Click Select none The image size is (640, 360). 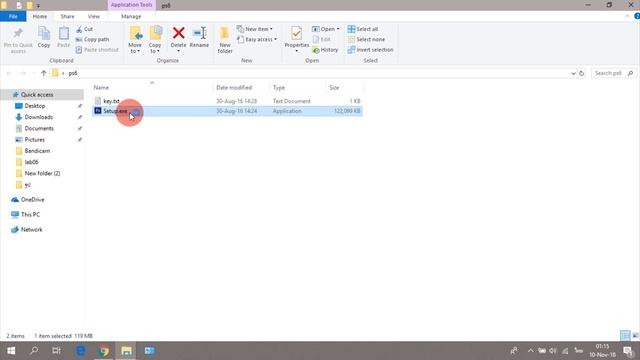(367, 40)
